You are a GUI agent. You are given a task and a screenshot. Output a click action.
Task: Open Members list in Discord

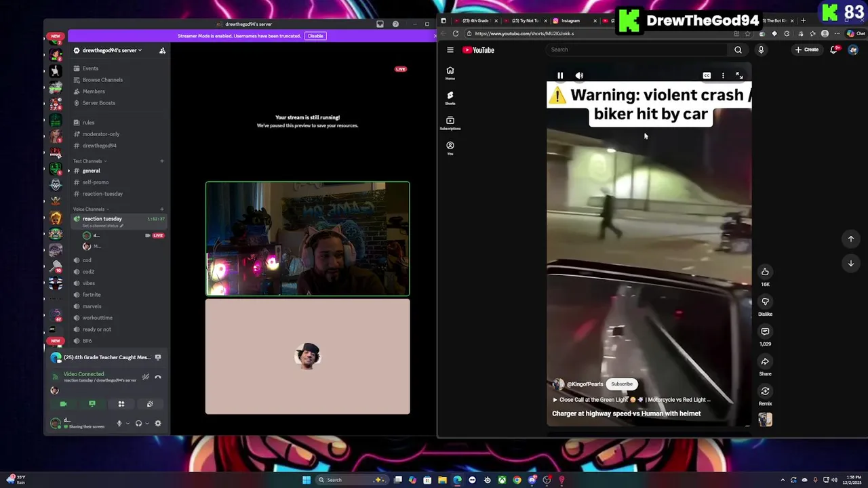[94, 91]
